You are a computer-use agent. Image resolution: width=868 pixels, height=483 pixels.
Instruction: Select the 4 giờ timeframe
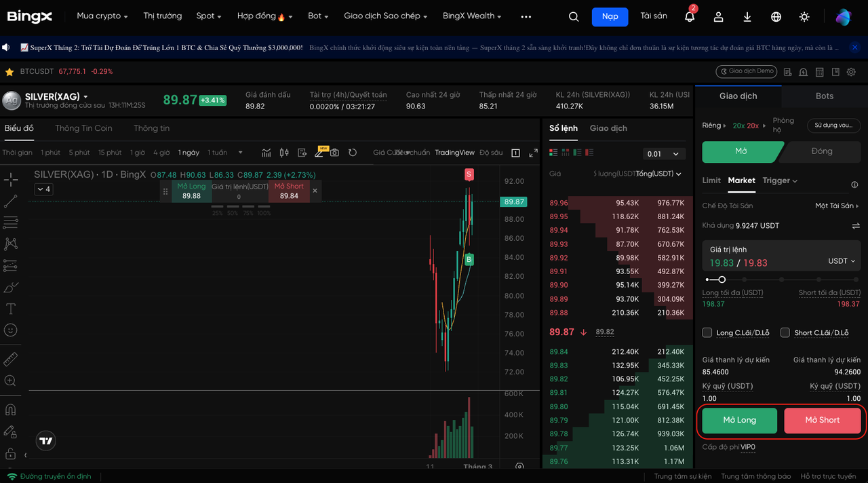tap(161, 153)
